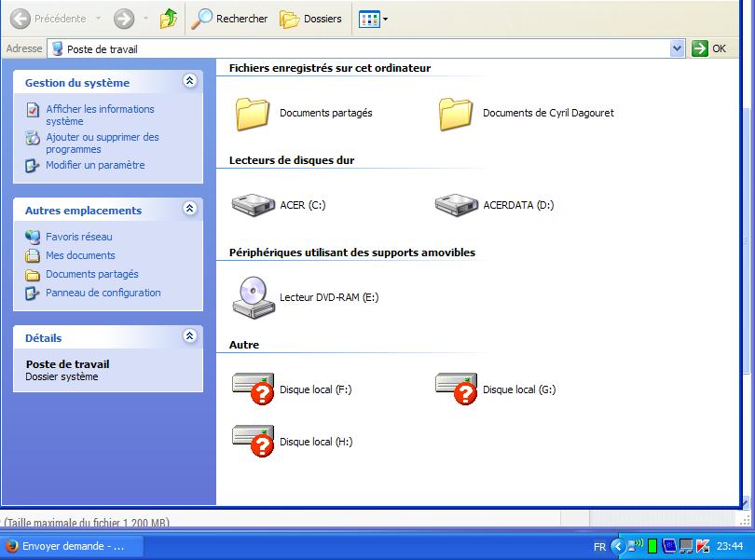The height and width of the screenshot is (560, 755).
Task: Open the views (Affichage) icon menu
Action: (369, 20)
